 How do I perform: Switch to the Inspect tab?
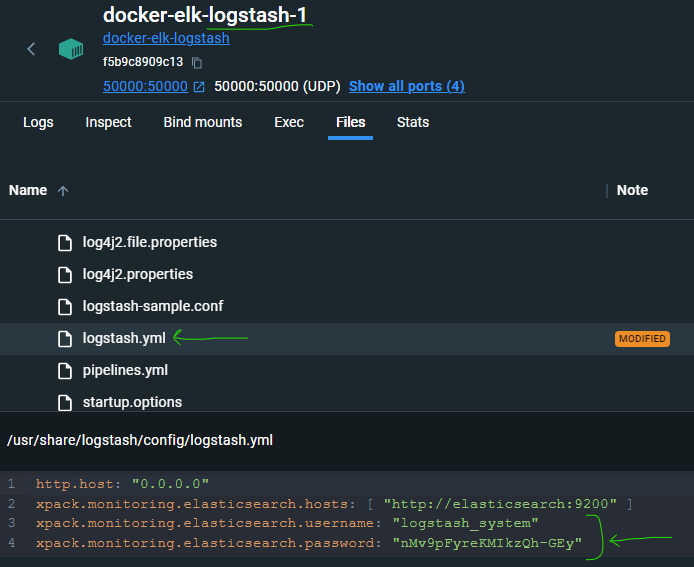108,122
